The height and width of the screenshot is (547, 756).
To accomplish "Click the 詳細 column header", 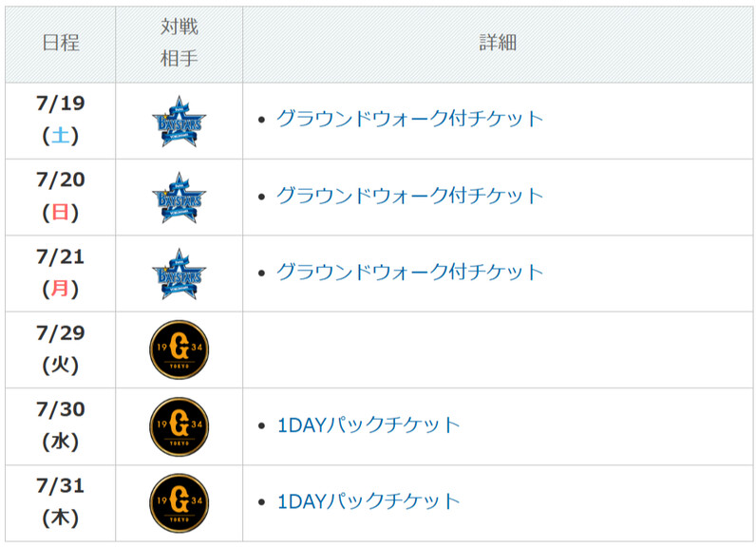I will (x=498, y=44).
